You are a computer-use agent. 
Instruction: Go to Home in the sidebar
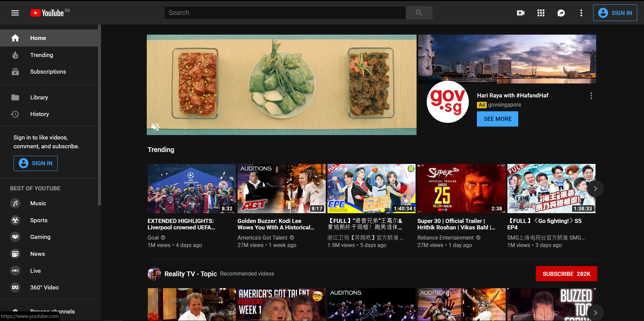tap(49, 38)
